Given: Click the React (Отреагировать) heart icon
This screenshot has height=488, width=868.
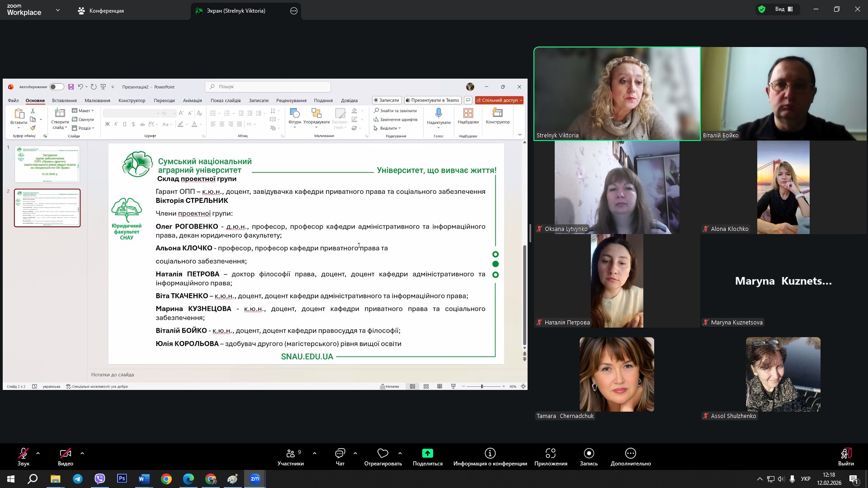Looking at the screenshot, I should pyautogui.click(x=383, y=453).
